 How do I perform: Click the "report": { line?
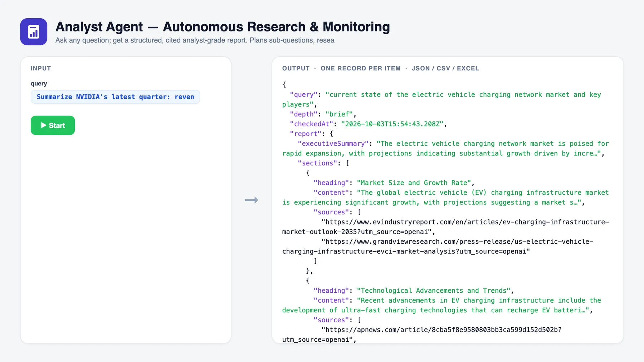[x=312, y=134]
